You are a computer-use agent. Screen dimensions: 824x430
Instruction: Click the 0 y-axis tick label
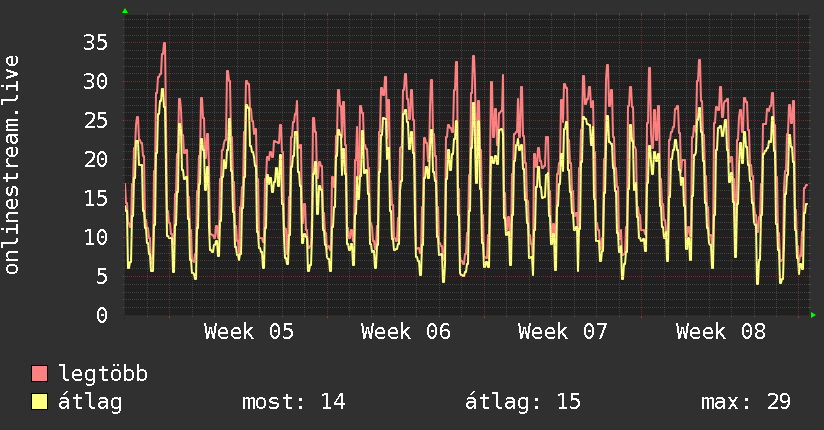[x=102, y=315]
